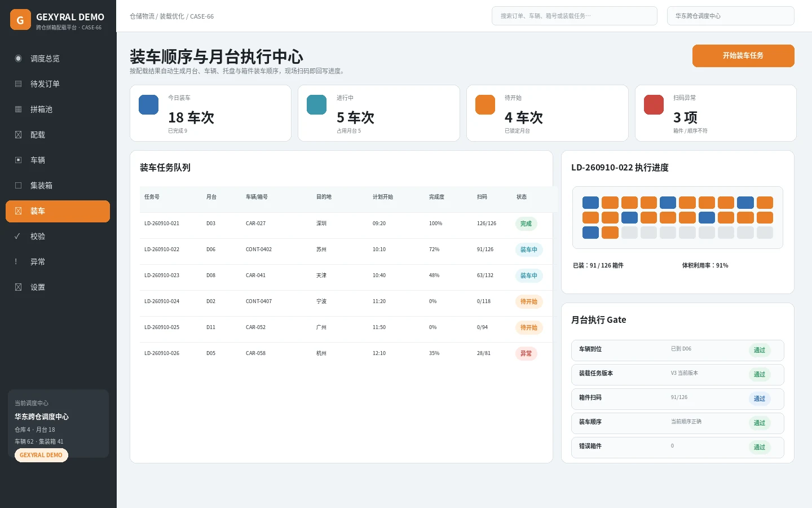
Task: Go to 调度总览 in the sidebar
Action: [x=58, y=59]
